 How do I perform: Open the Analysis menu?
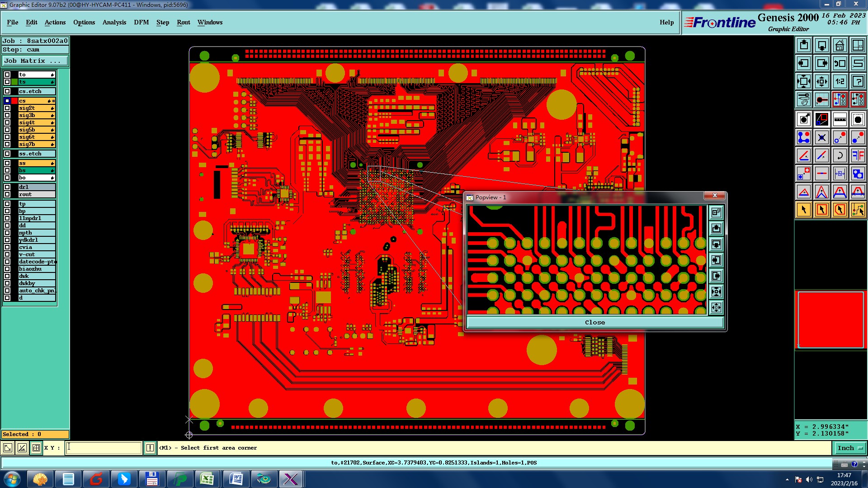[114, 22]
